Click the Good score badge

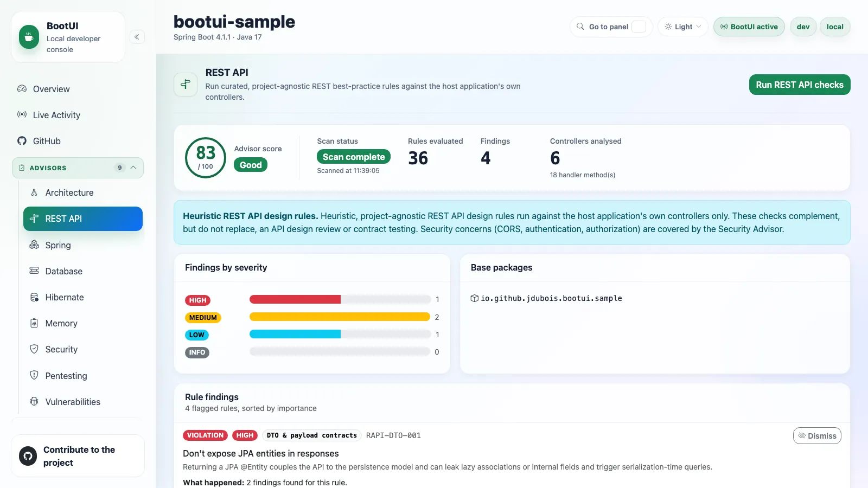(251, 165)
